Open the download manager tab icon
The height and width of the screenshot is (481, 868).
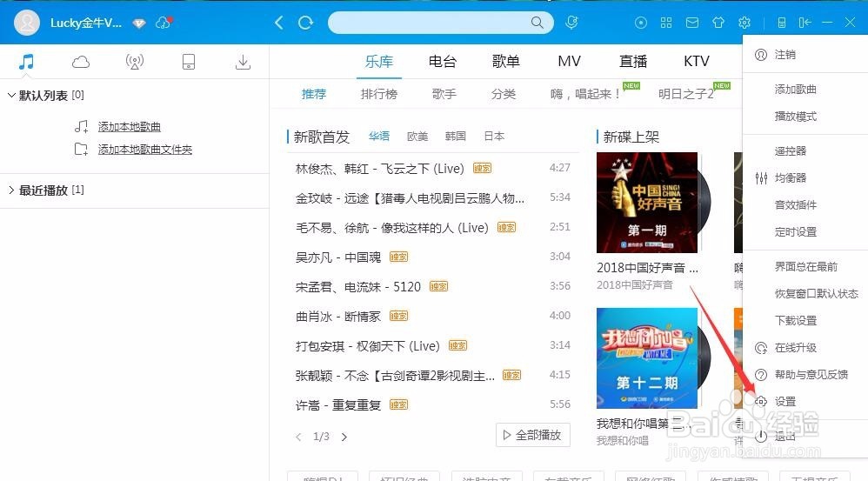click(x=243, y=62)
